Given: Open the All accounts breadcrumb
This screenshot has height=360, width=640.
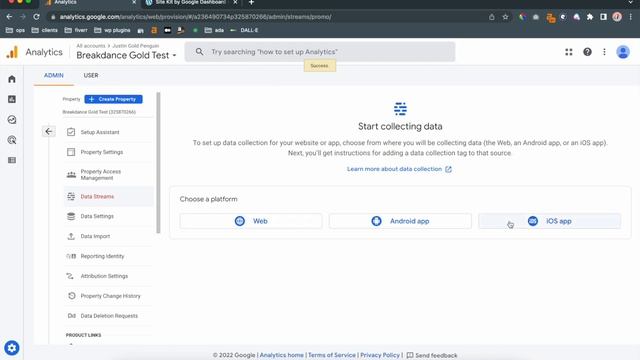Looking at the screenshot, I should point(91,46).
